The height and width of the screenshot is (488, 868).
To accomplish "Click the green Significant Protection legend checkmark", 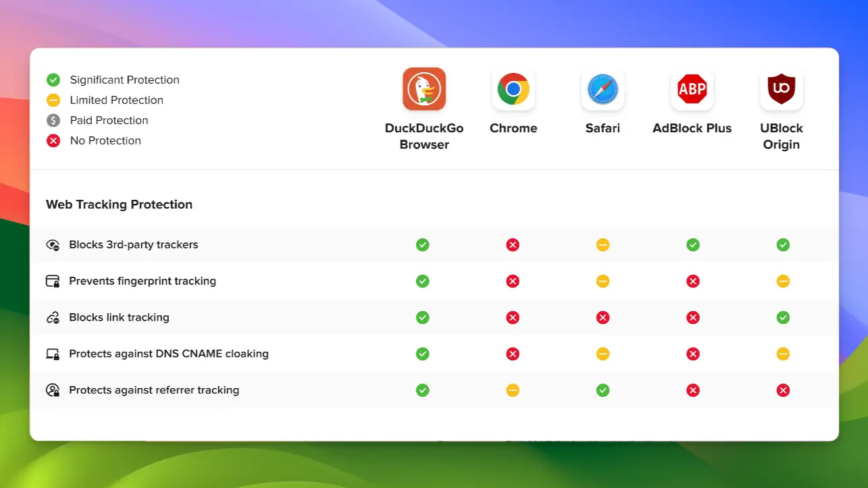I will pos(53,80).
